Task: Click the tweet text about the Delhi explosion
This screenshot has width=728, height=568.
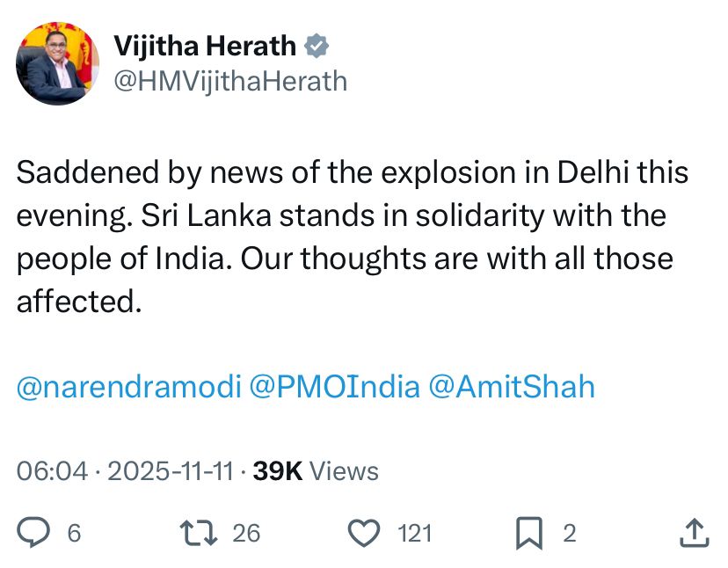Action: coord(352,237)
